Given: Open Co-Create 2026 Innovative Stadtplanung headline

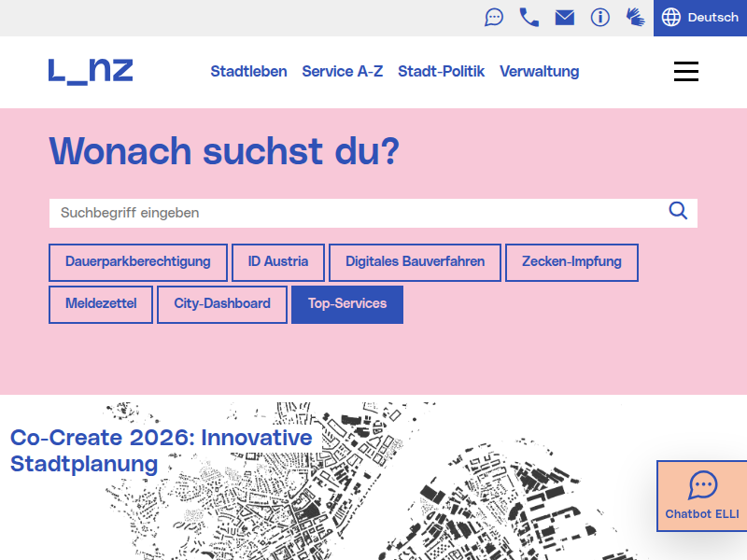Looking at the screenshot, I should 161,451.
